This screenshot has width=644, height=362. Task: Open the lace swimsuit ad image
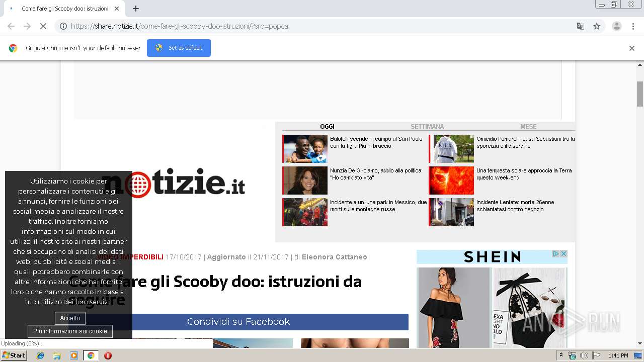coord(529,307)
